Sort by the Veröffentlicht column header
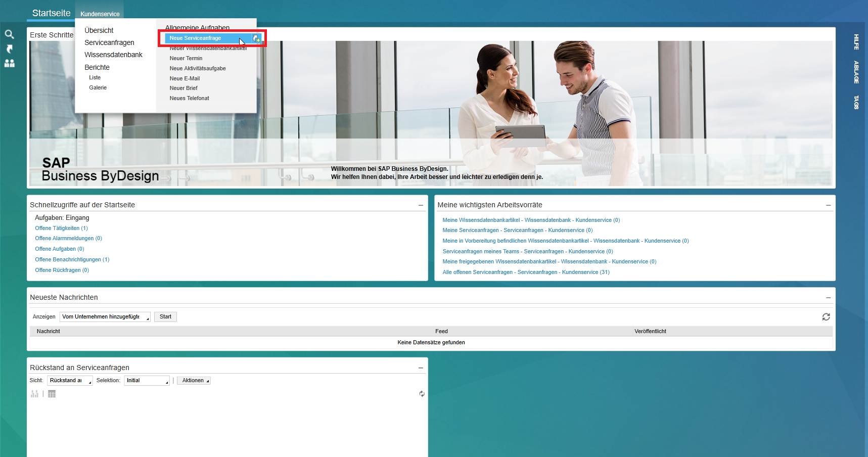 coord(650,332)
